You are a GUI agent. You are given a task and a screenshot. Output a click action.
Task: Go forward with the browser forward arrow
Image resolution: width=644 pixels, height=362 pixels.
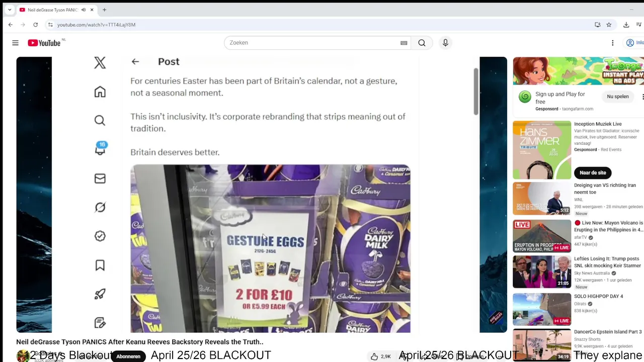click(x=23, y=25)
